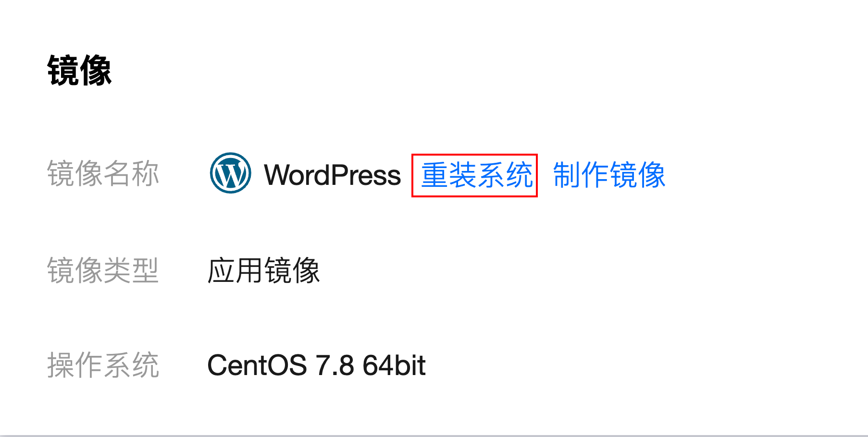The width and height of the screenshot is (868, 437).
Task: Click the gray divider line at panel bottom
Action: (434, 436)
